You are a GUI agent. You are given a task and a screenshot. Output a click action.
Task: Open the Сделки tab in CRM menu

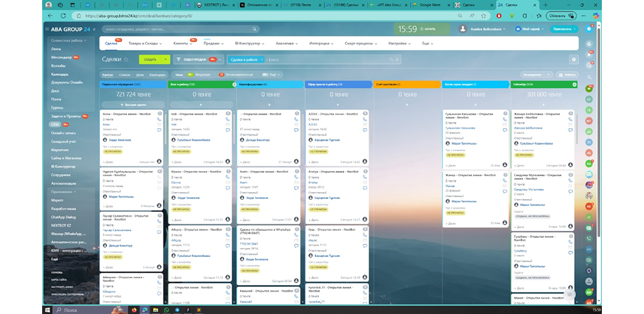pos(111,43)
